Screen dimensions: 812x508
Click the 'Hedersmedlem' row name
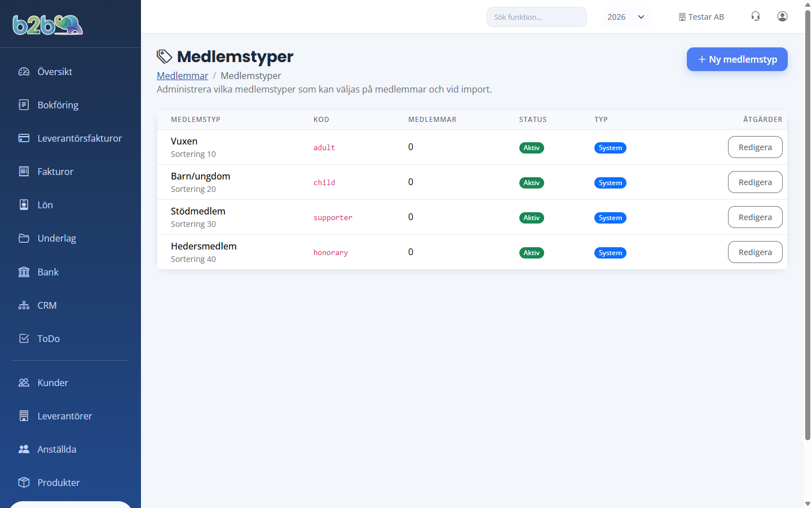tap(204, 246)
